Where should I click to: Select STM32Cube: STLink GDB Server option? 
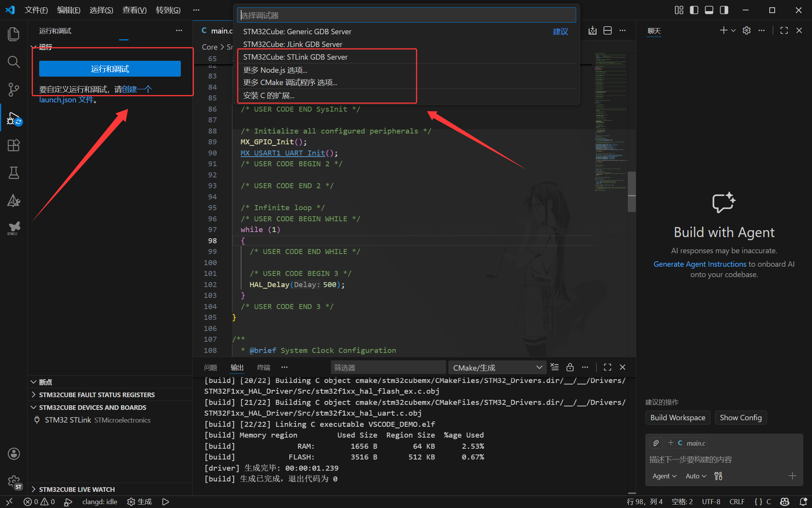[295, 57]
